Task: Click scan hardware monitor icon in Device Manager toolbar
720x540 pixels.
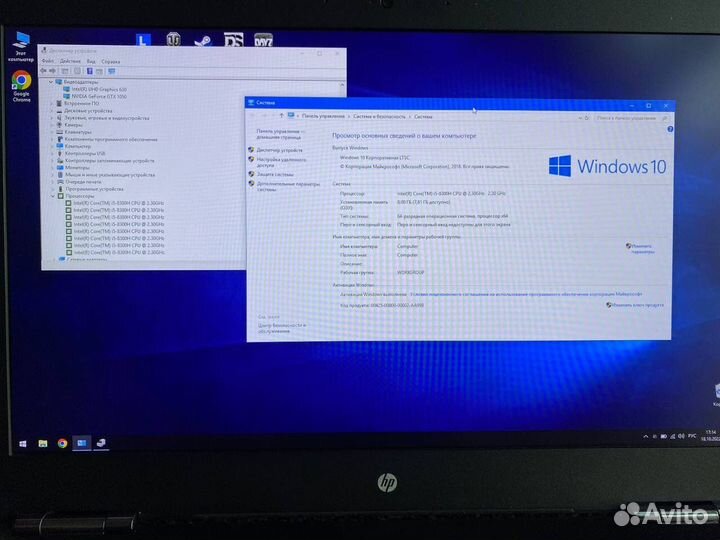Action: [112, 71]
